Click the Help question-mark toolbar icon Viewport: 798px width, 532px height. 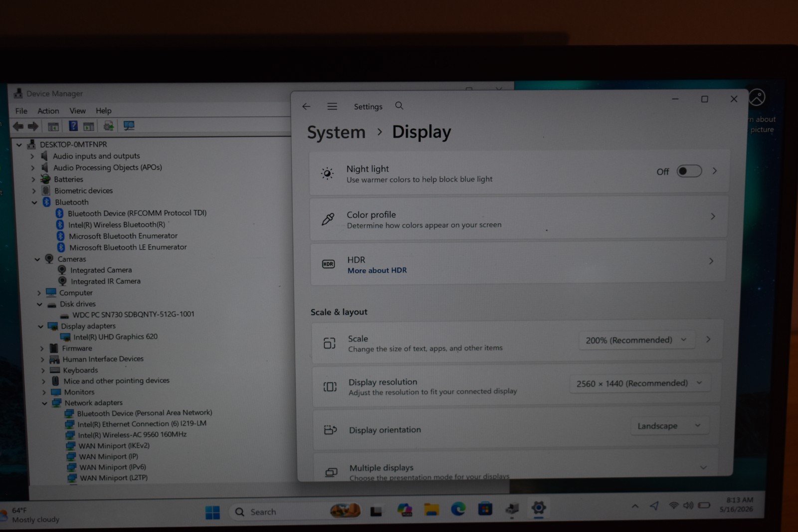coord(73,126)
